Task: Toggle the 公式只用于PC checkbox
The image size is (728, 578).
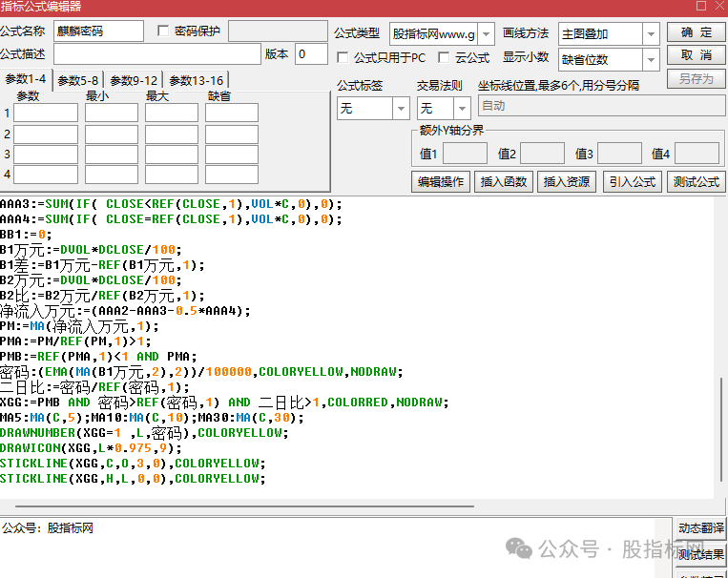Action: click(x=343, y=58)
